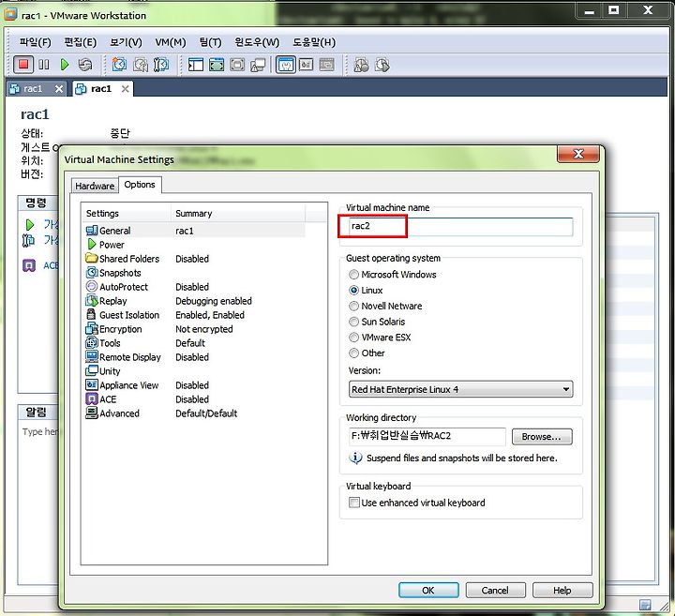The width and height of the screenshot is (675, 616).
Task: Click the appliance view toolbar icon
Action: (x=306, y=65)
